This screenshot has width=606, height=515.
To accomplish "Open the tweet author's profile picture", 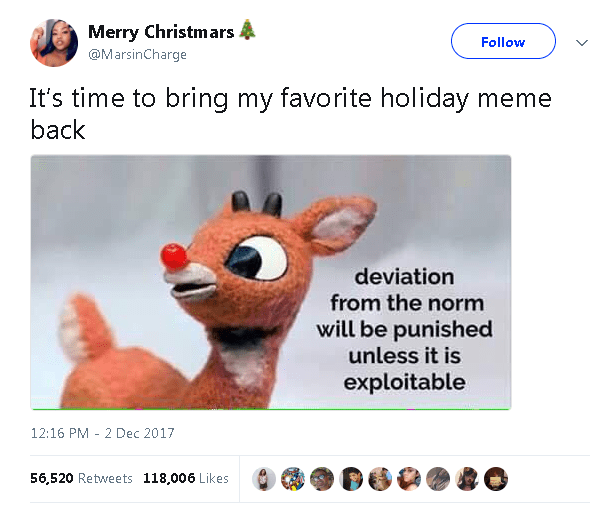I will click(x=54, y=42).
